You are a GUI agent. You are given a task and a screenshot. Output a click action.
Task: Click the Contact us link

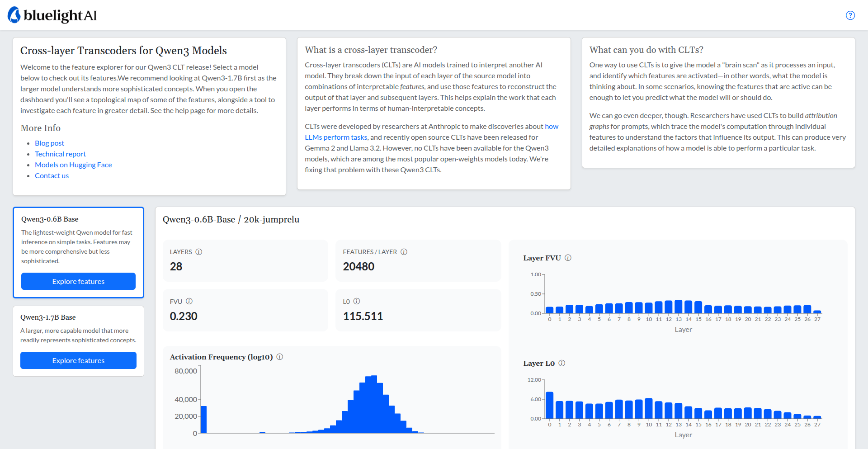(52, 175)
